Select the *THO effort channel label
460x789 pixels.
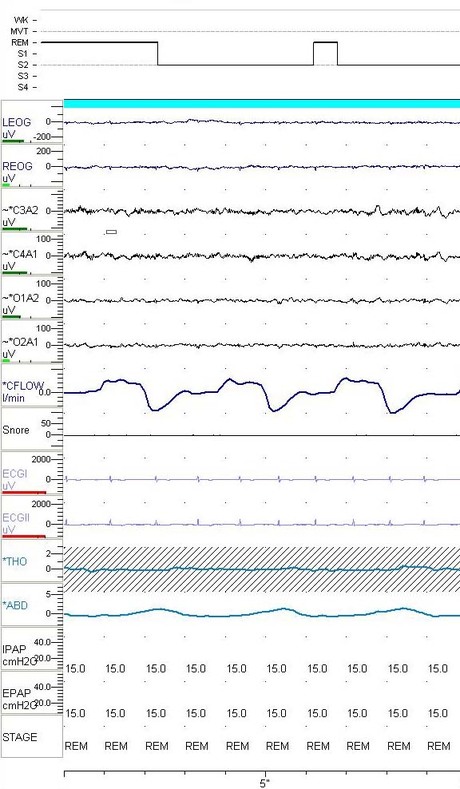pos(15,562)
